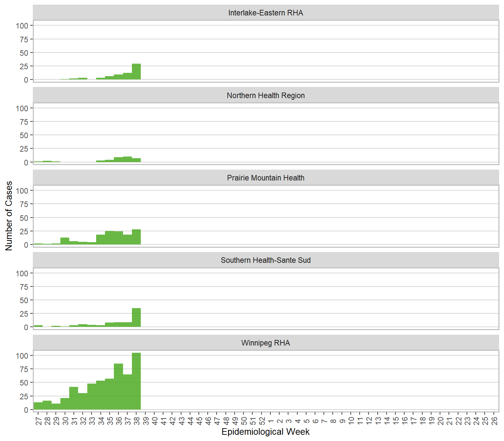
Task: Click the 100 y-axis label in Winnipeg panel
Action: [x=22, y=356]
